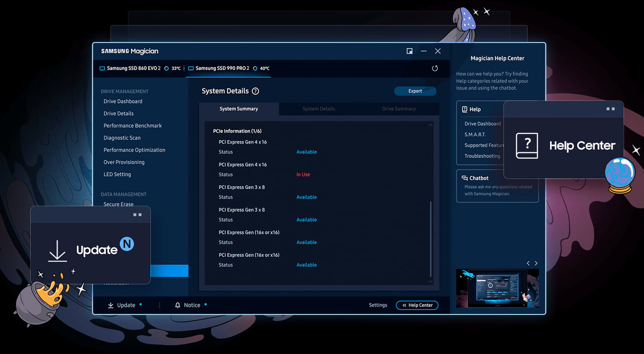Click the DATA MANAGEMENT section label
This screenshot has width=644, height=354.
[124, 195]
